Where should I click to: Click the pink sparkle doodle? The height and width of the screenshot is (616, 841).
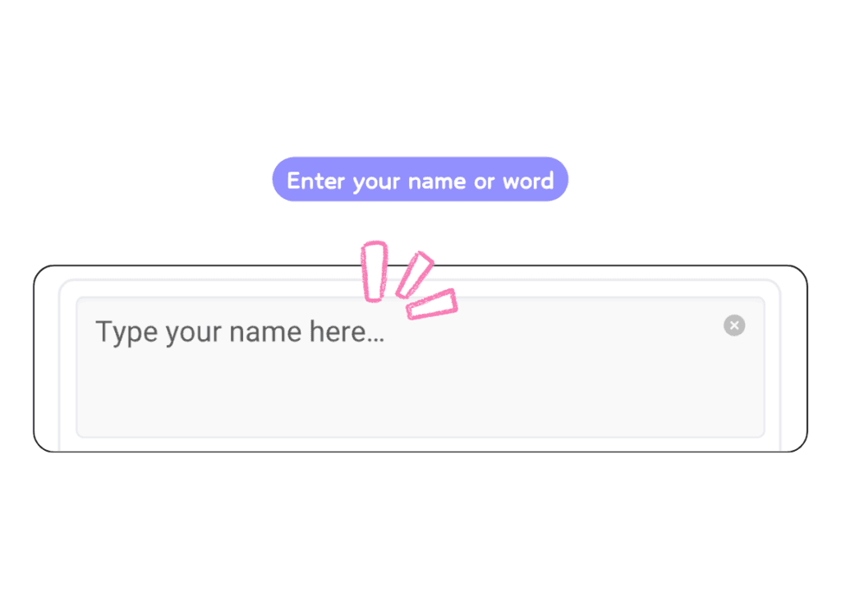(x=408, y=279)
